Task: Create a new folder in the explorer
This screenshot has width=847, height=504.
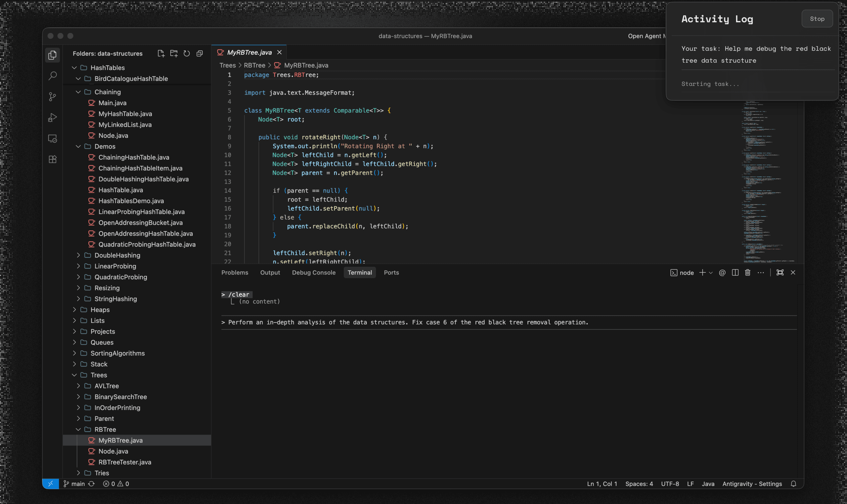Action: pyautogui.click(x=173, y=53)
